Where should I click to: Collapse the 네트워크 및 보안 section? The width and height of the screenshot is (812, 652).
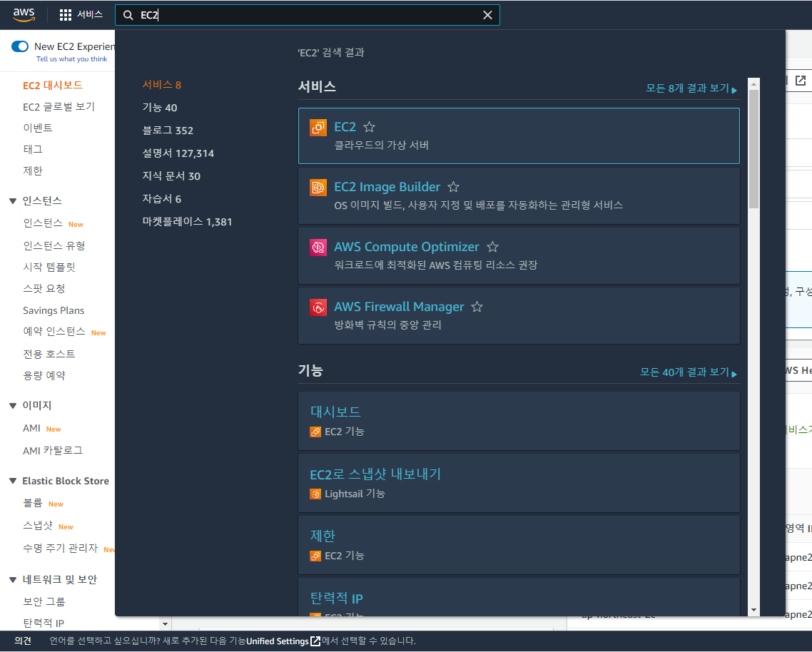pos(13,580)
